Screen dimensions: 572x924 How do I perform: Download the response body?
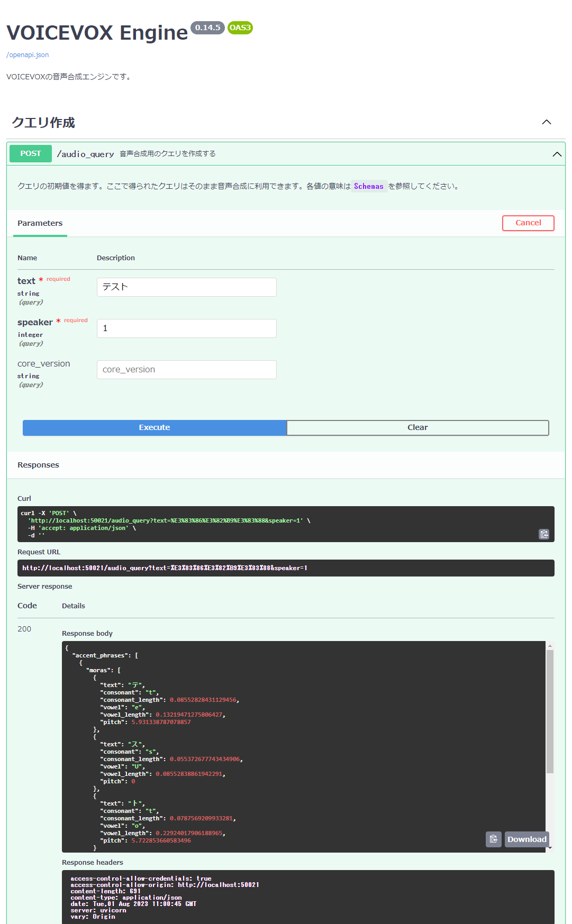[x=526, y=839]
